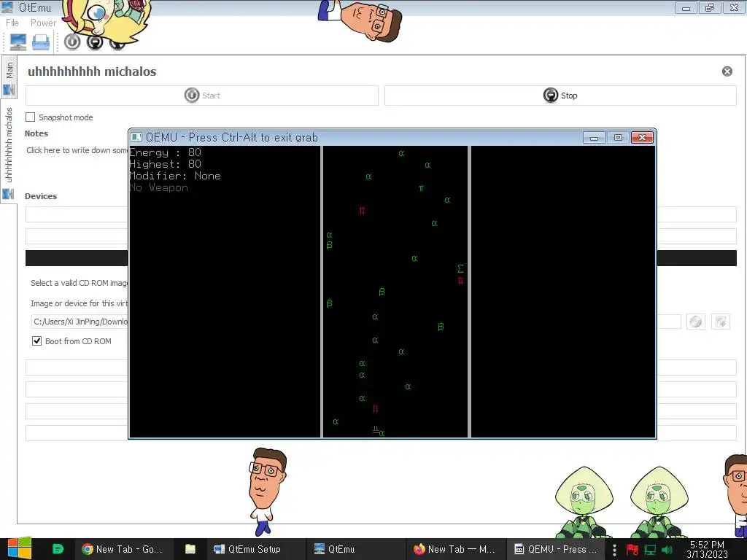Switch to the Main side tab
The width and height of the screenshot is (747, 560).
click(x=9, y=76)
